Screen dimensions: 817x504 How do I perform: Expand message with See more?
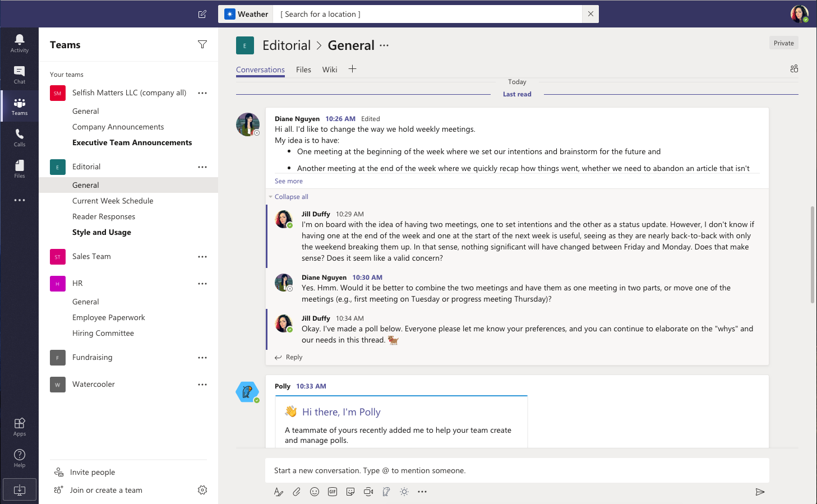(x=289, y=181)
